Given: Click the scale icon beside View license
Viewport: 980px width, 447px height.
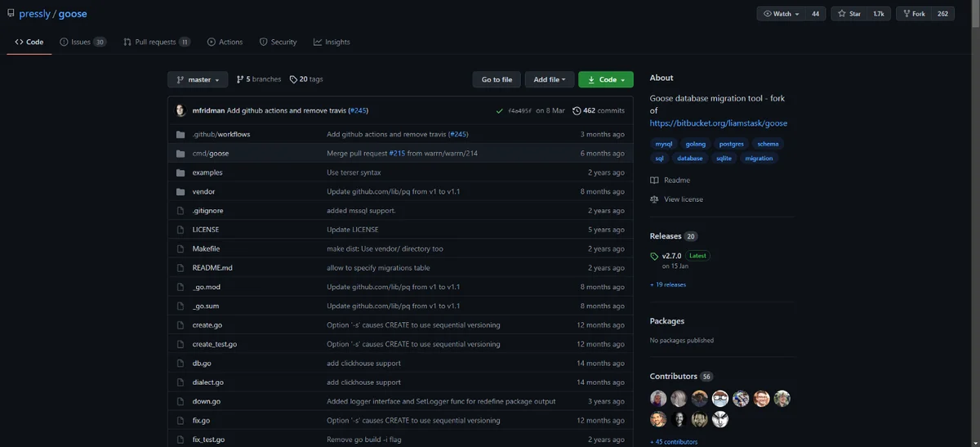Looking at the screenshot, I should pos(654,199).
